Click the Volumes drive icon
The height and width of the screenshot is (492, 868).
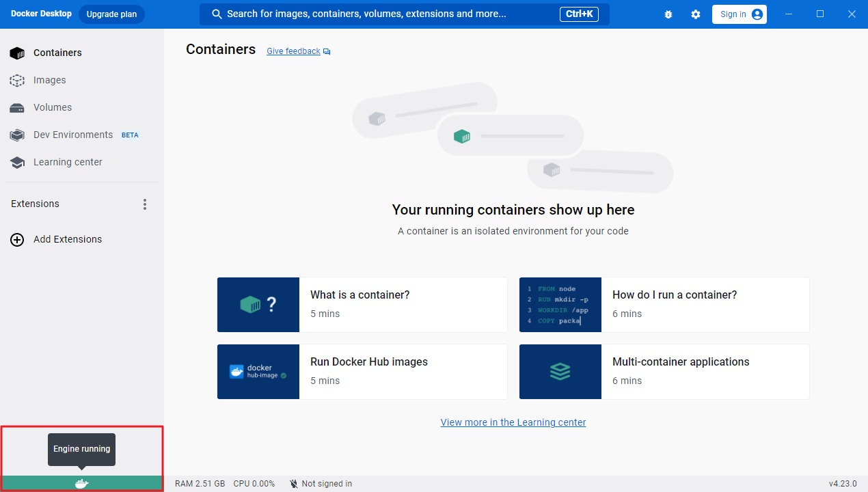[17, 108]
